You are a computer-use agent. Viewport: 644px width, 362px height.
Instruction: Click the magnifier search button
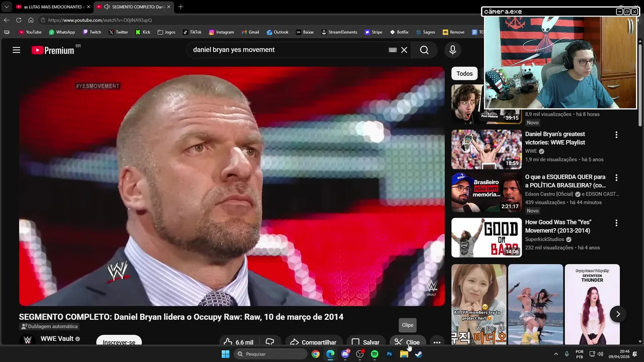point(424,50)
